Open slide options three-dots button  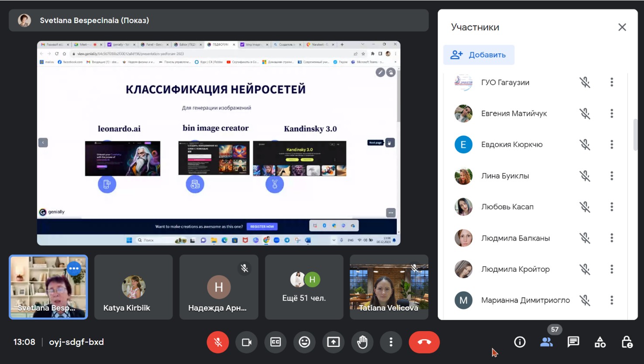(391, 213)
